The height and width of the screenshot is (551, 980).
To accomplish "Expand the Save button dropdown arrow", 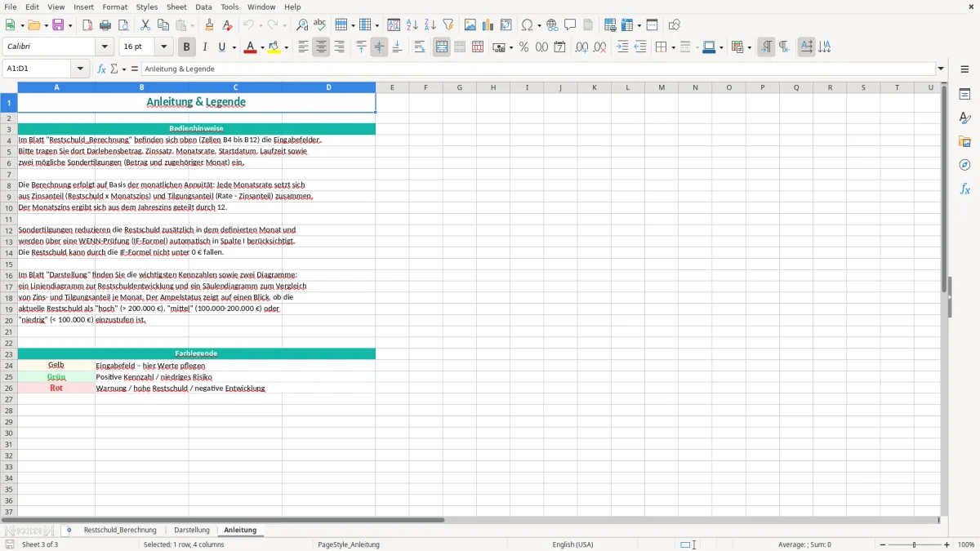I will click(x=70, y=25).
